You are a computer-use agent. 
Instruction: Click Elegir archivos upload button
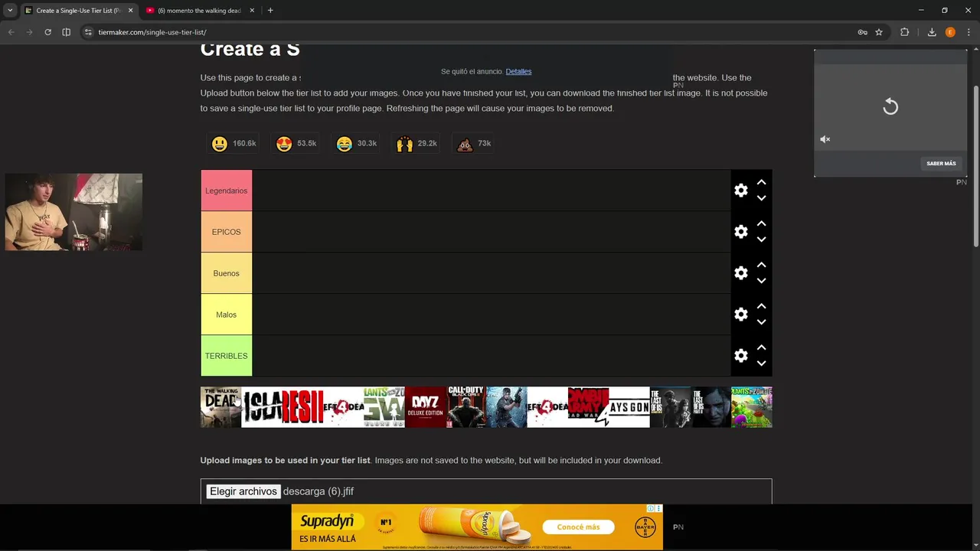tap(243, 491)
